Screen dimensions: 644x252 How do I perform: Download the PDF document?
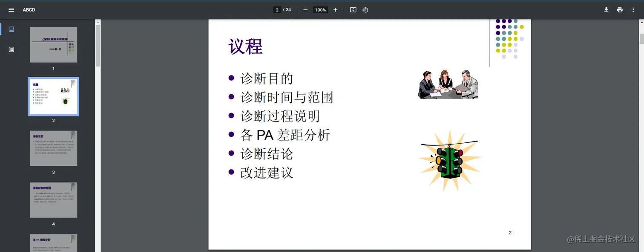tap(606, 9)
